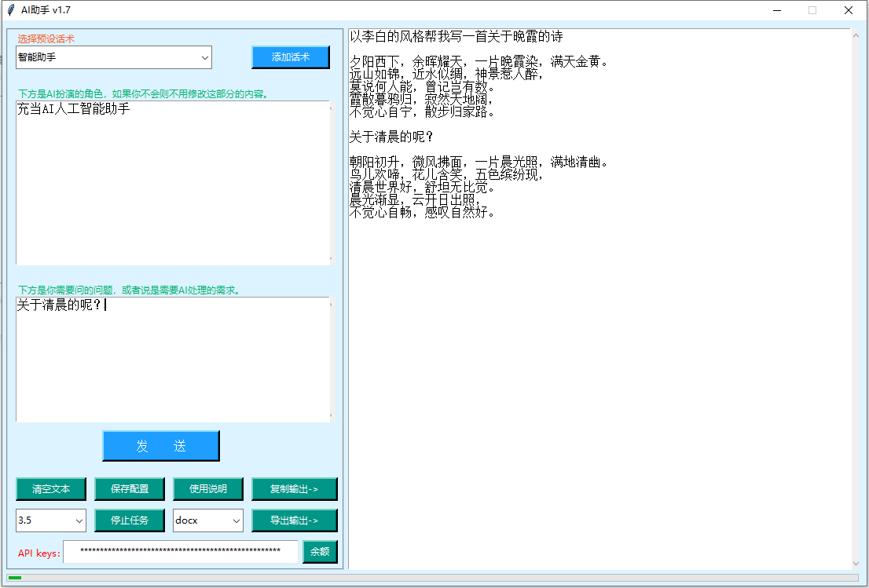Image resolution: width=869 pixels, height=588 pixels.
Task: Stop the task with 停止任务 button
Action: pyautogui.click(x=130, y=520)
